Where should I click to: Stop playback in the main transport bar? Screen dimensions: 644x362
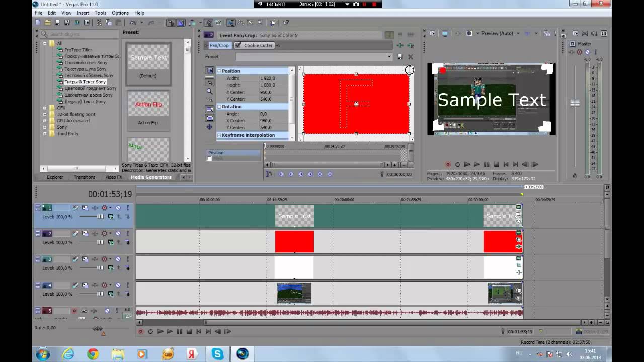click(189, 331)
